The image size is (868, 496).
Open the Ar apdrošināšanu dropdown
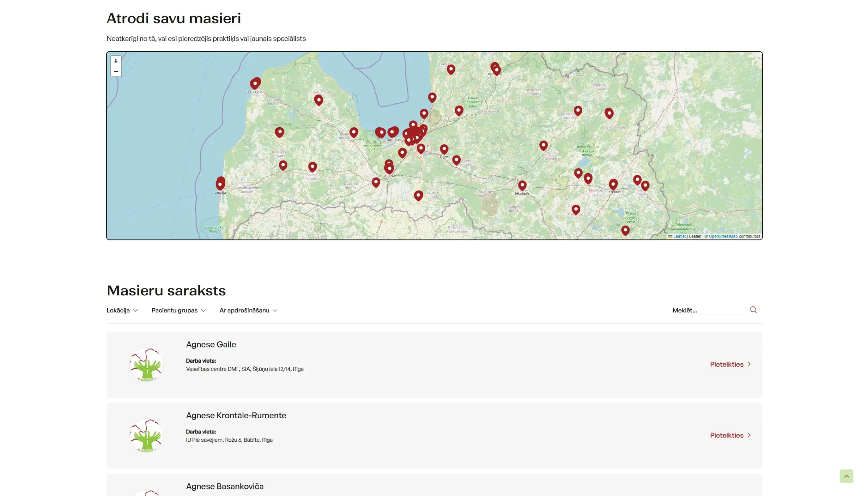click(248, 311)
